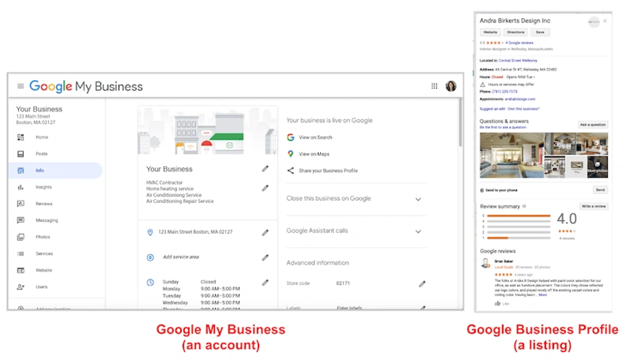Click Website button in Business Profile

click(490, 32)
